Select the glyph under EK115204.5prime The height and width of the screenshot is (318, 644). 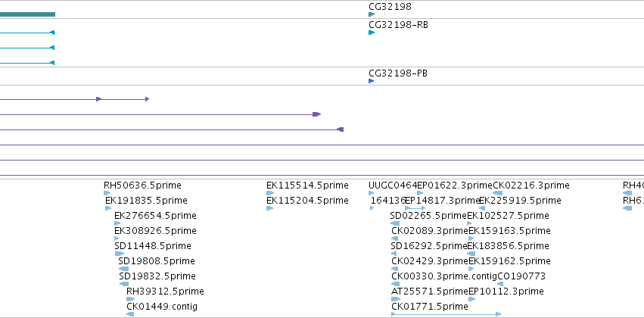tap(270, 208)
